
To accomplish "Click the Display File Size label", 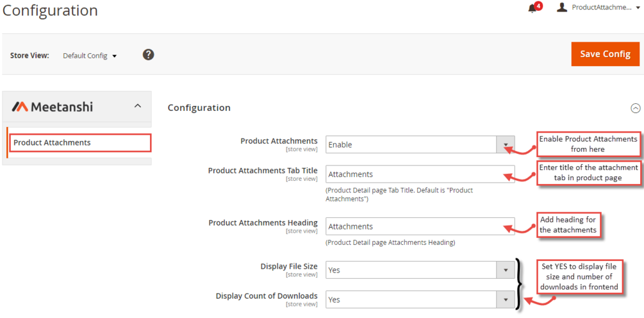I will (x=288, y=267).
